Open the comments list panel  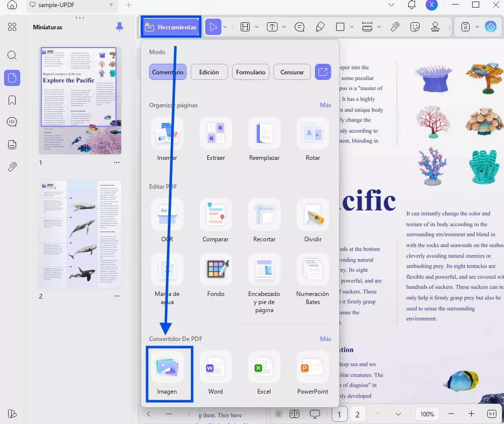(12, 122)
